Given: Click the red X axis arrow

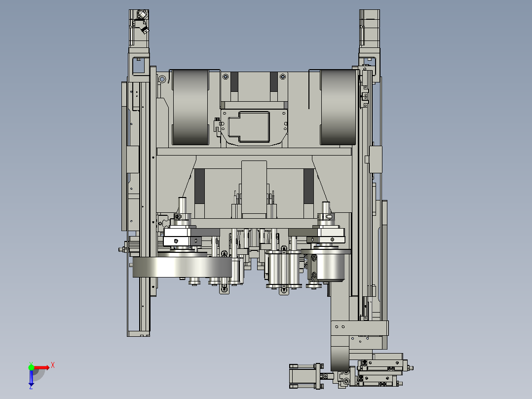Looking at the screenshot, I should (x=41, y=367).
